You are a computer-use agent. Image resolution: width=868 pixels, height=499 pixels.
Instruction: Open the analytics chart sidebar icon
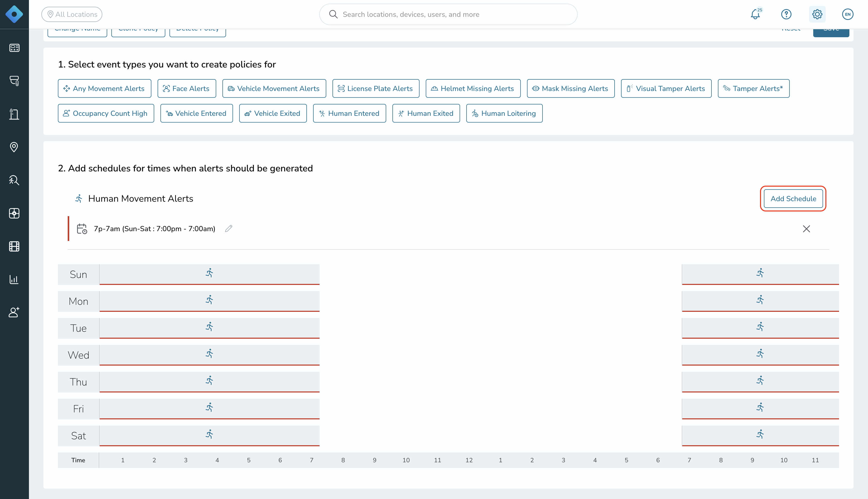(x=14, y=279)
